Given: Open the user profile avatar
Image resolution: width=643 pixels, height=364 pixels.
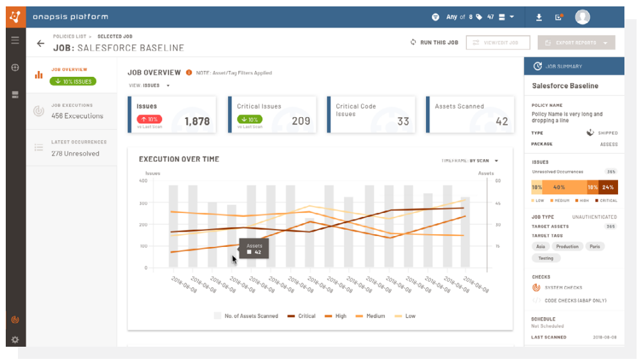Looking at the screenshot, I should point(582,17).
